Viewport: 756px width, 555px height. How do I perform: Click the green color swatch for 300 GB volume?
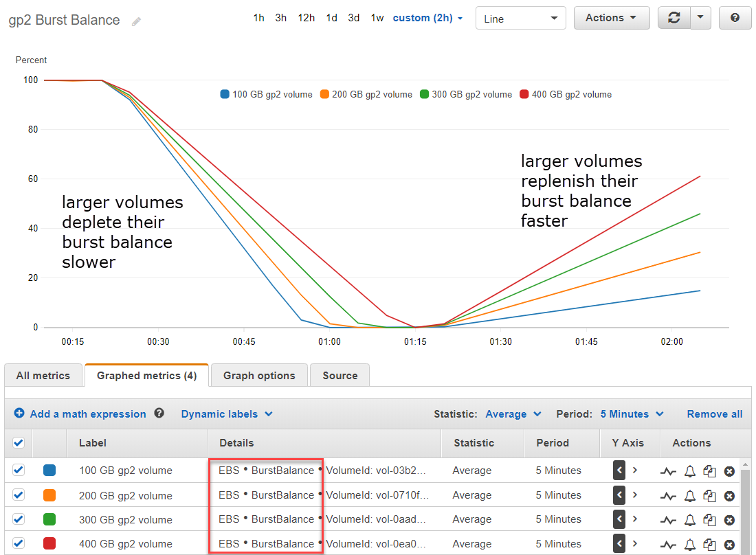tap(49, 519)
